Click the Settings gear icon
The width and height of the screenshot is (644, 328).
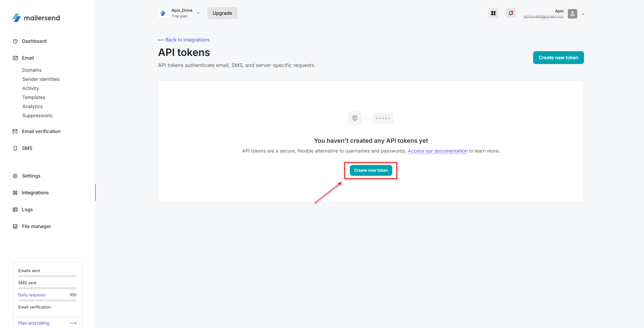[15, 176]
